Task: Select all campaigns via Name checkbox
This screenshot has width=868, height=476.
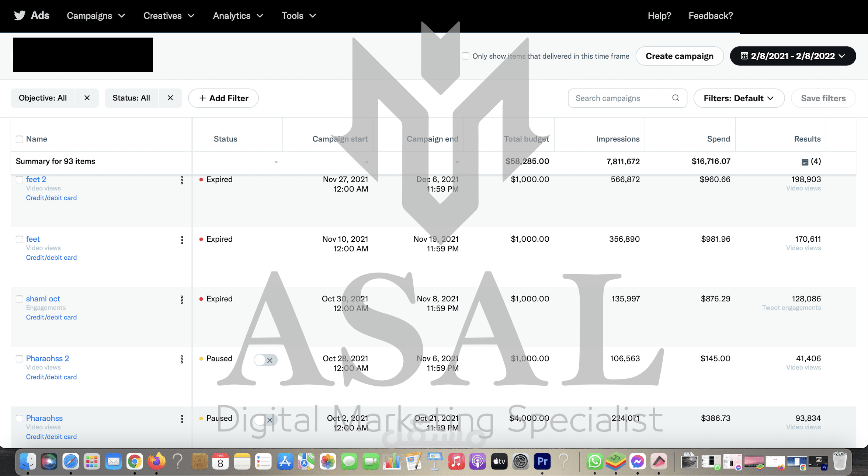Action: (20, 139)
